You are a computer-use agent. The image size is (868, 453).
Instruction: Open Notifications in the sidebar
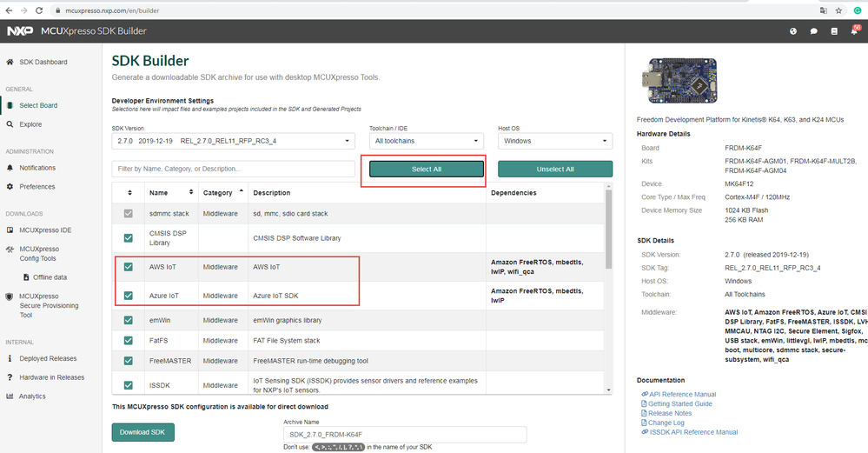pyautogui.click(x=37, y=168)
